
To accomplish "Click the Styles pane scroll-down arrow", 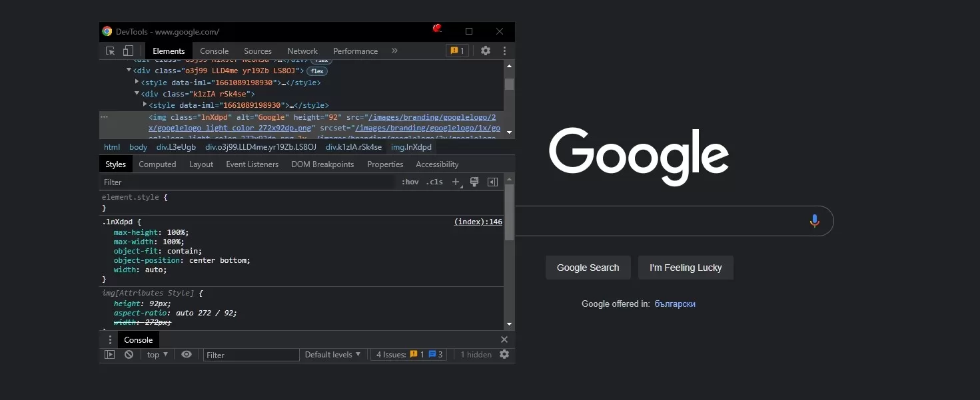I will pos(509,324).
